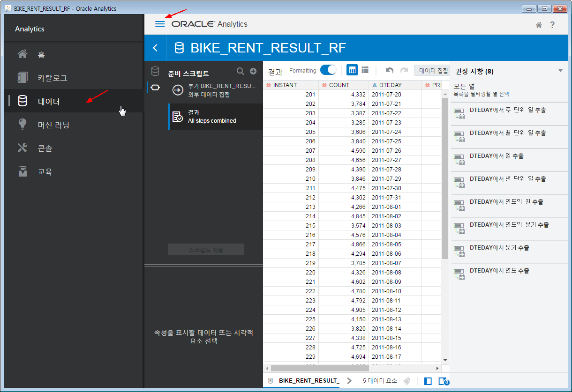Click the 준비 스크립트 panel heading

coord(188,74)
